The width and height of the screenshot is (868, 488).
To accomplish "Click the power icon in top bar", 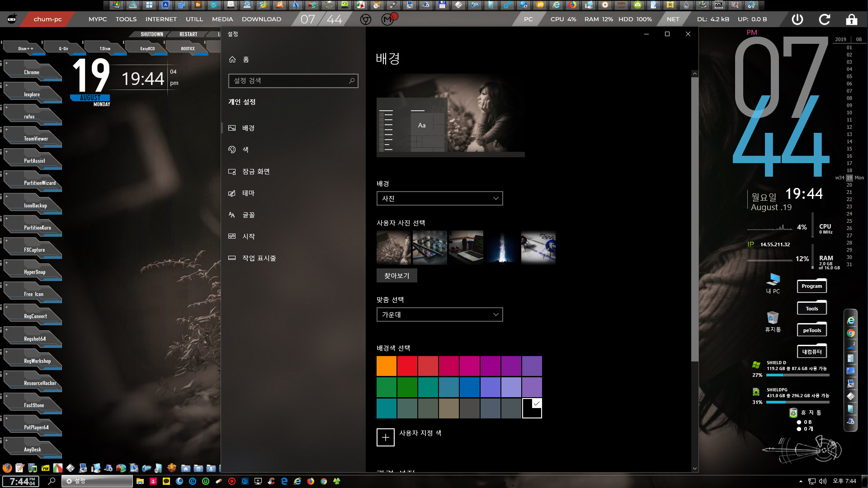I will coord(797,19).
